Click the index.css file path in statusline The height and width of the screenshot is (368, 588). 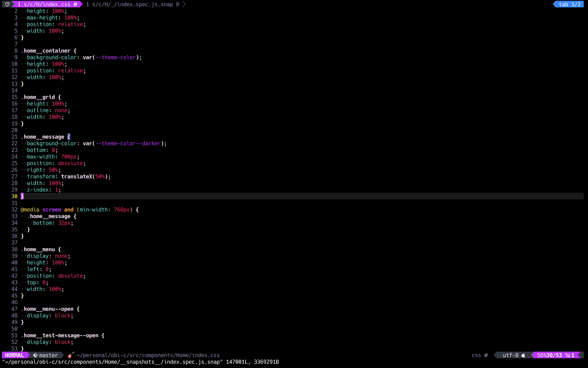tap(148, 355)
